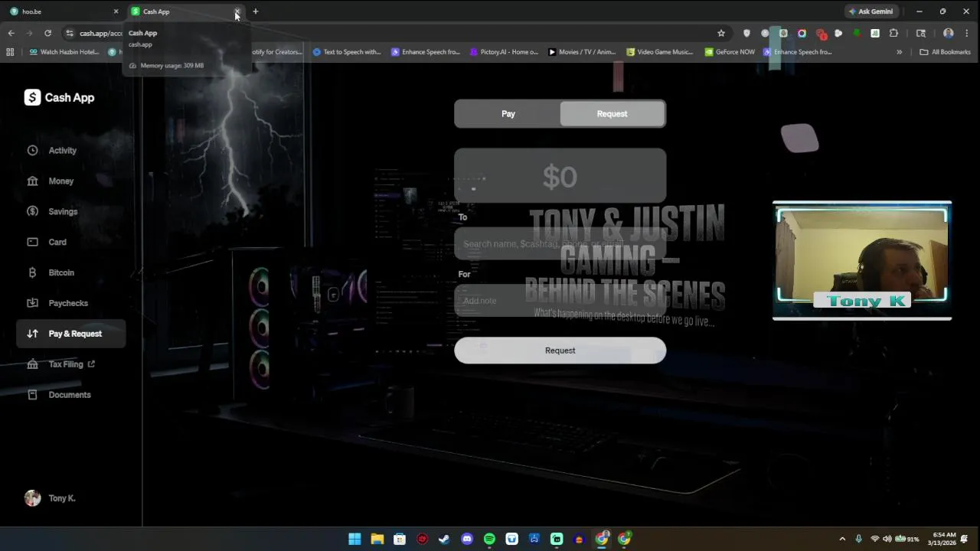Open the Text to Speech bookmark

coord(347,52)
